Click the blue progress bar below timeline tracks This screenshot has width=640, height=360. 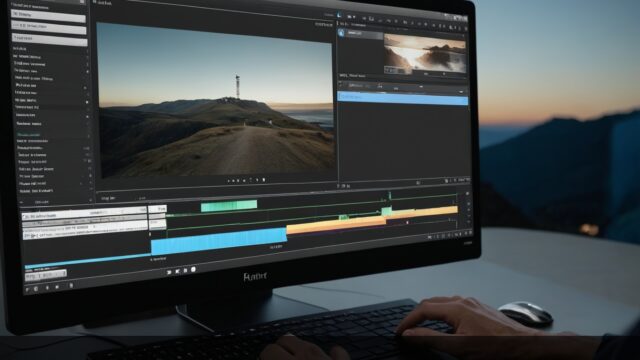[87, 261]
